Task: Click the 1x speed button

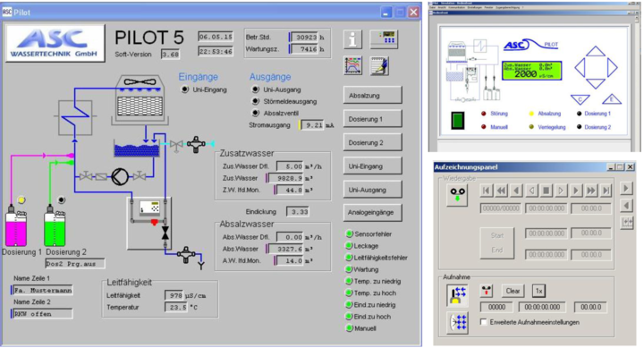Action: 538,291
